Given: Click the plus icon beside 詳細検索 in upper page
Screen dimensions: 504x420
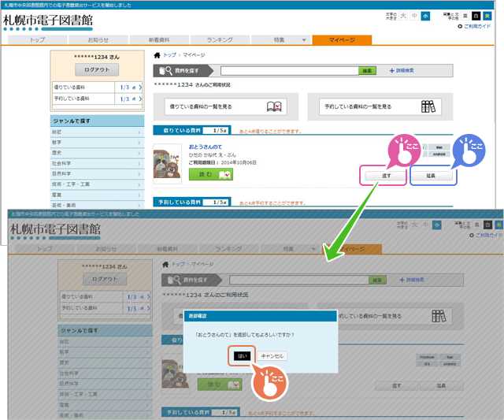Looking at the screenshot, I should pos(392,71).
